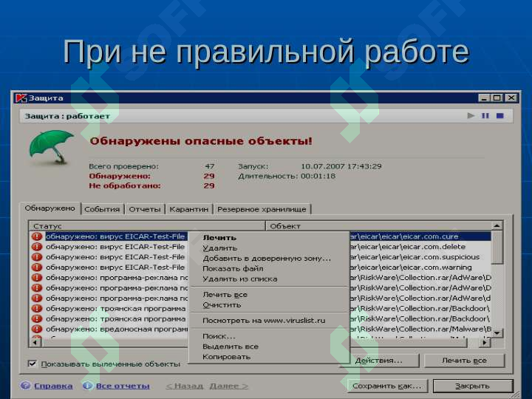Screen dimensions: 532x399
Task: Click the vertical scrollbar thumb
Action: 497,247
